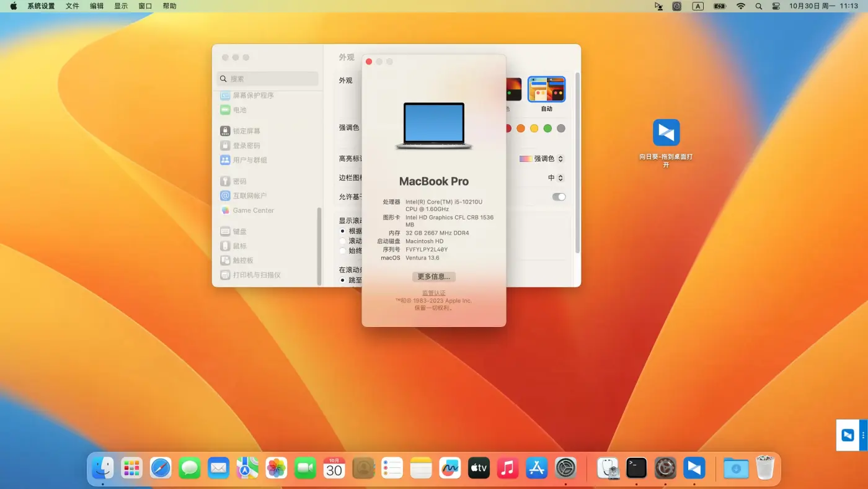The width and height of the screenshot is (868, 489).
Task: Select the 自动 appearance thumbnail
Action: (546, 89)
